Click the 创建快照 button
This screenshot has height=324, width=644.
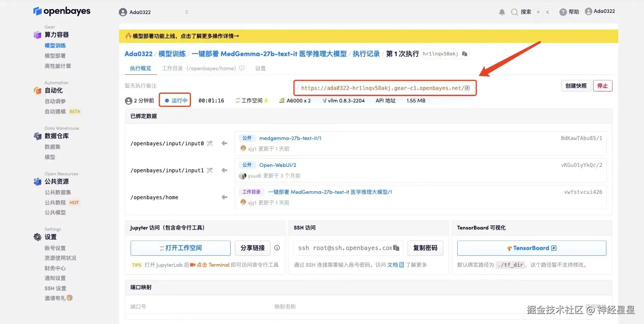click(x=576, y=86)
